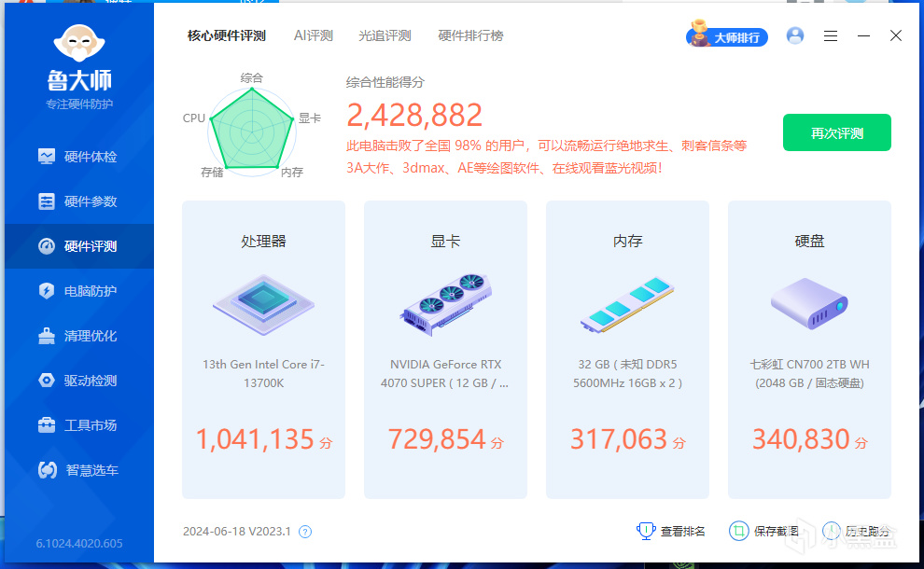Viewport: 924px width, 569px height.
Task: Click the 处理器 CPU chip icon
Action: pos(263,304)
